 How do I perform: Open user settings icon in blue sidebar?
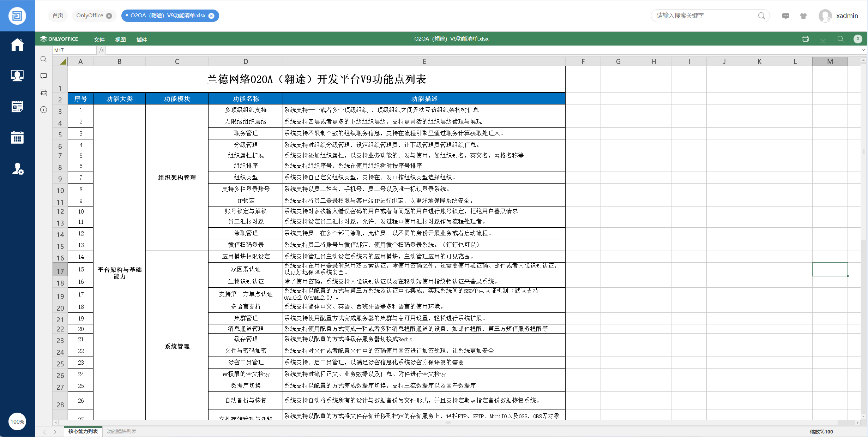click(x=17, y=169)
